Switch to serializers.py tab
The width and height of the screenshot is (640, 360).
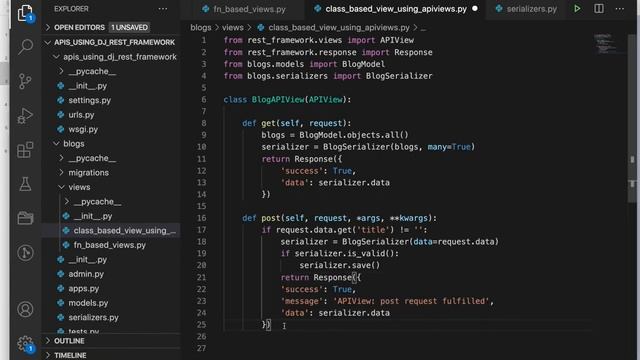coord(526,9)
